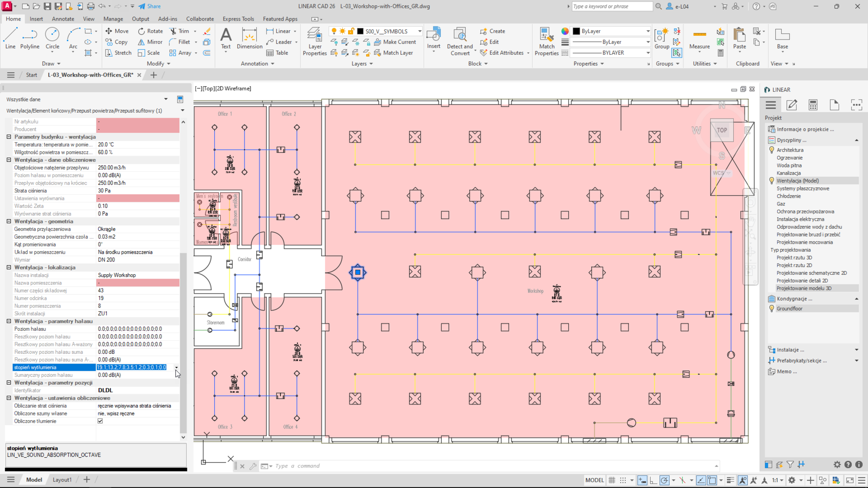
Task: Open the Wszystkie dane dropdown
Action: pos(165,99)
